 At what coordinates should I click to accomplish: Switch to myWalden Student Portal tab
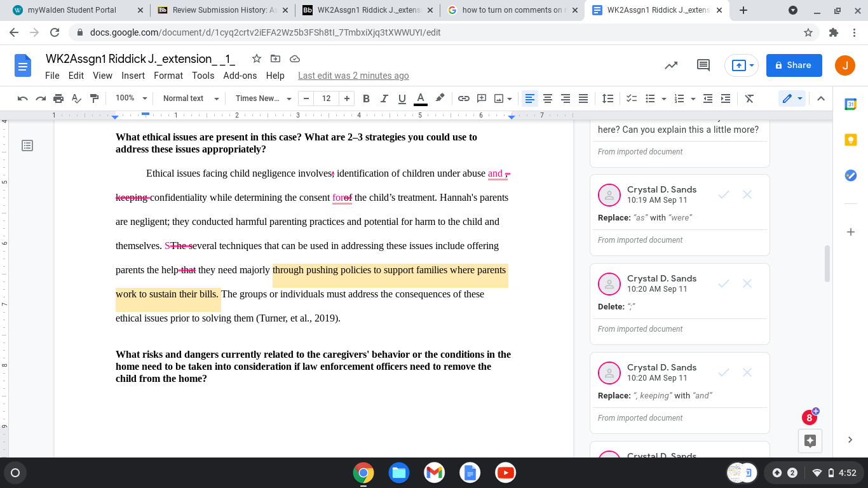point(78,10)
